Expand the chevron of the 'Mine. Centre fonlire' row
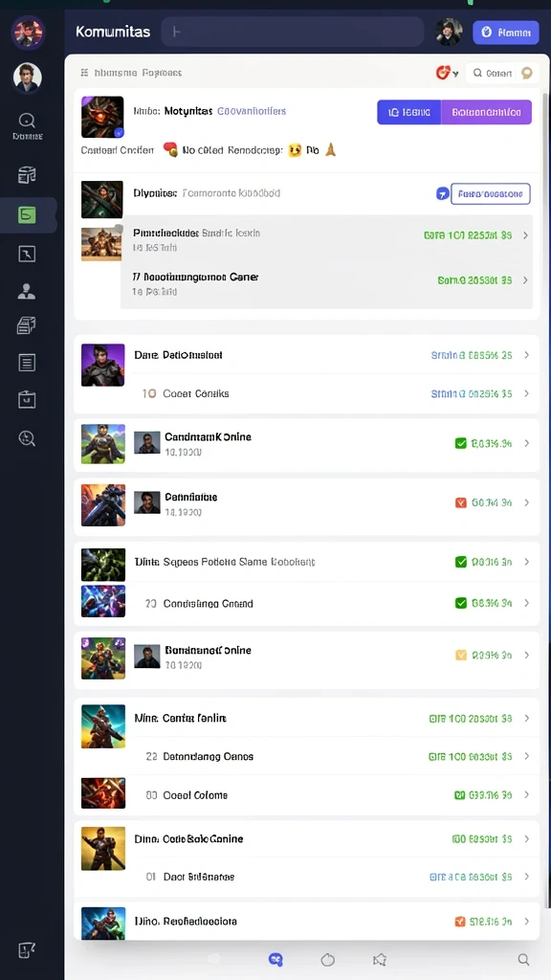 (527, 719)
